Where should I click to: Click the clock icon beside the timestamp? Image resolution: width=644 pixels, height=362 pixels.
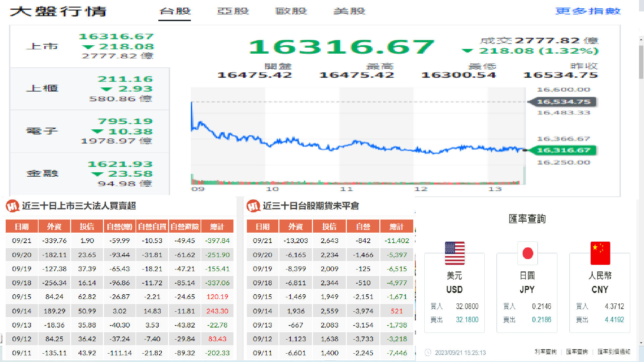coord(428,352)
